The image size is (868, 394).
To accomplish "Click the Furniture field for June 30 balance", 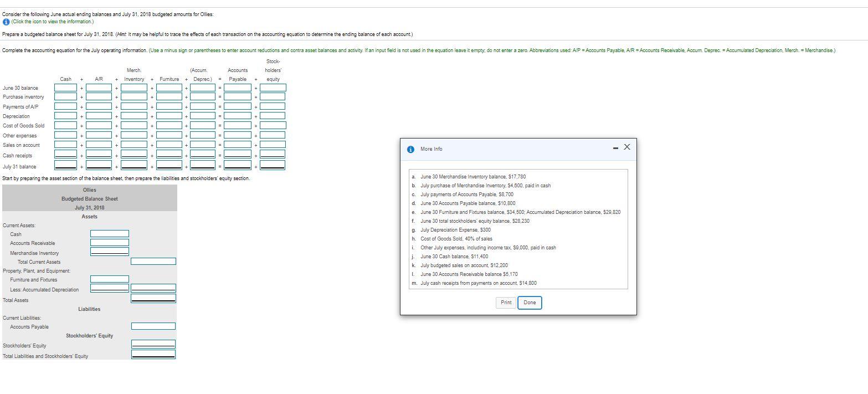I will [x=169, y=88].
